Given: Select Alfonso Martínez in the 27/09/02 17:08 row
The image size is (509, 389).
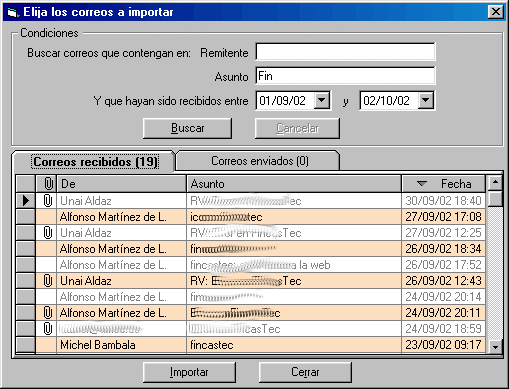Looking at the screenshot, I should (121, 217).
